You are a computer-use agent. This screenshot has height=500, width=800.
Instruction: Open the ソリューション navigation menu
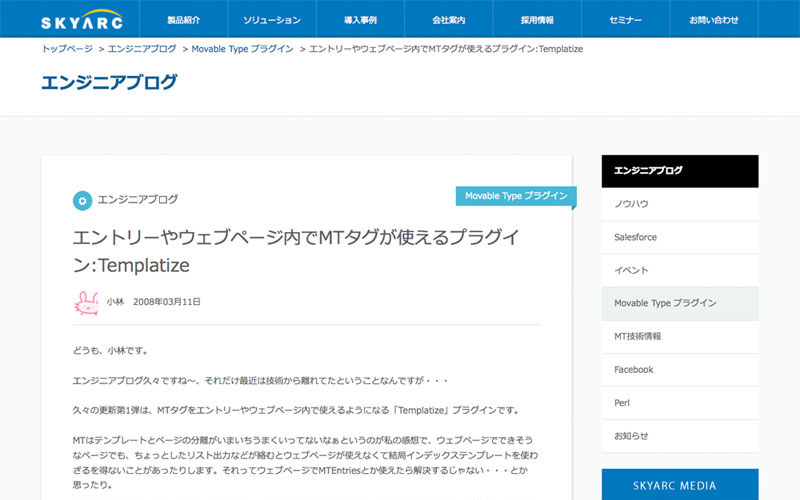272,19
